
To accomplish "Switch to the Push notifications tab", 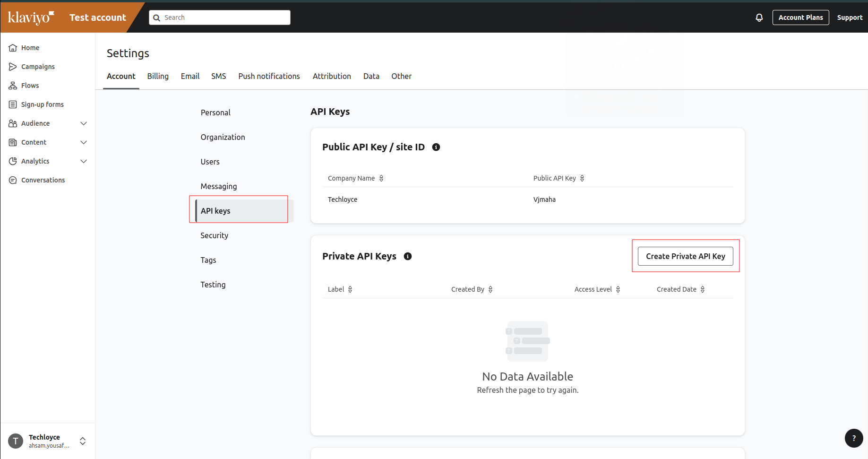I will point(269,76).
